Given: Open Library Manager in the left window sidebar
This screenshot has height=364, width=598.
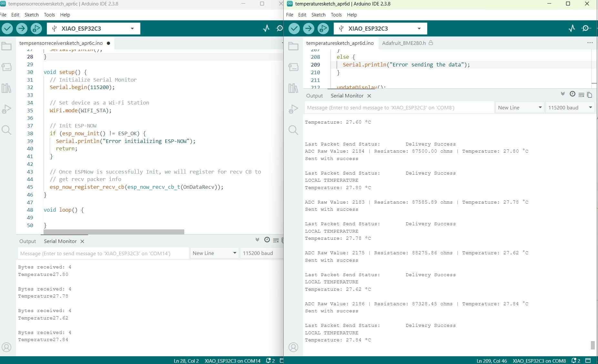Looking at the screenshot, I should tap(6, 88).
